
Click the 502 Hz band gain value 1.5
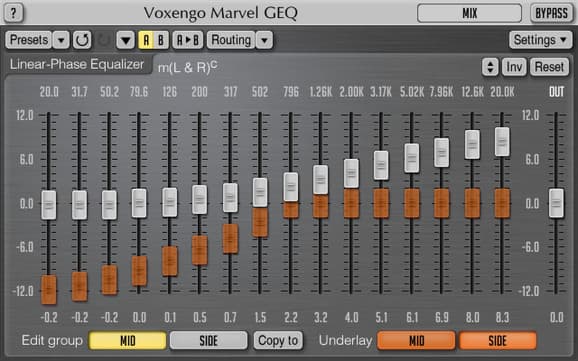(260, 317)
